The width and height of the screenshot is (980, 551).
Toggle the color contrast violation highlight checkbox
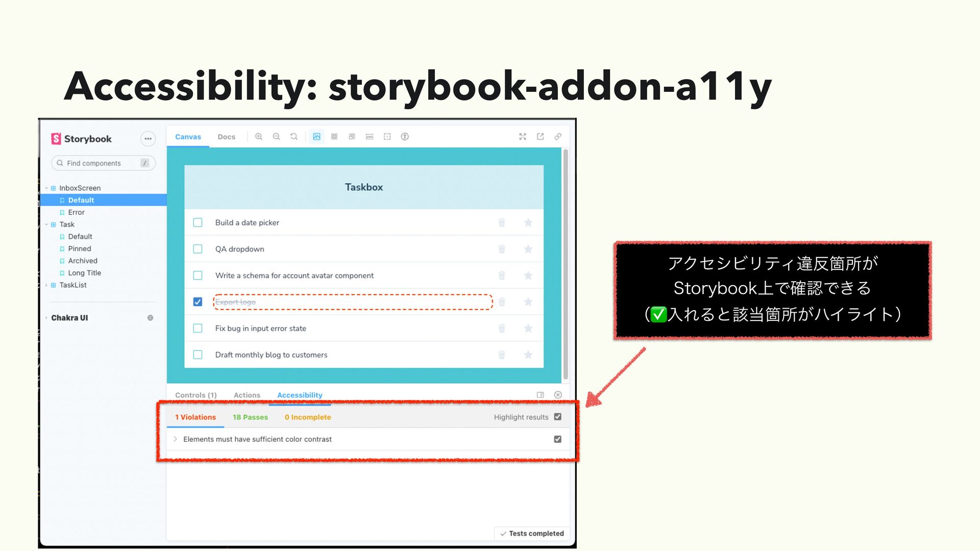[x=558, y=439]
